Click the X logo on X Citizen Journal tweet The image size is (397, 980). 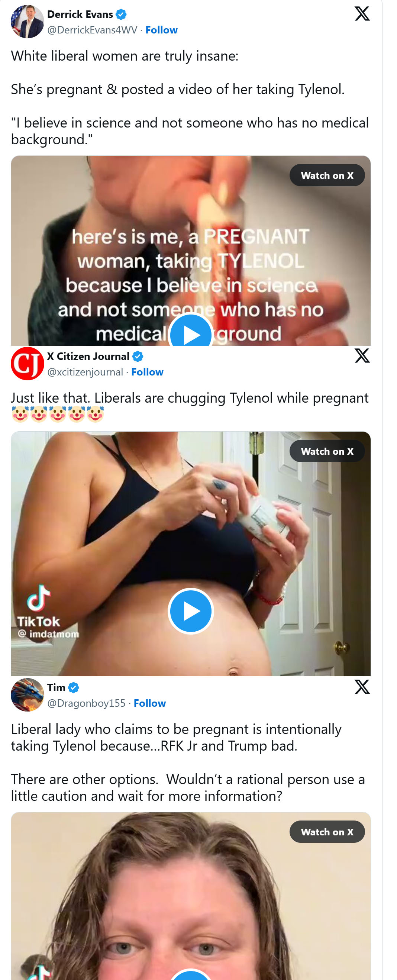tap(362, 356)
